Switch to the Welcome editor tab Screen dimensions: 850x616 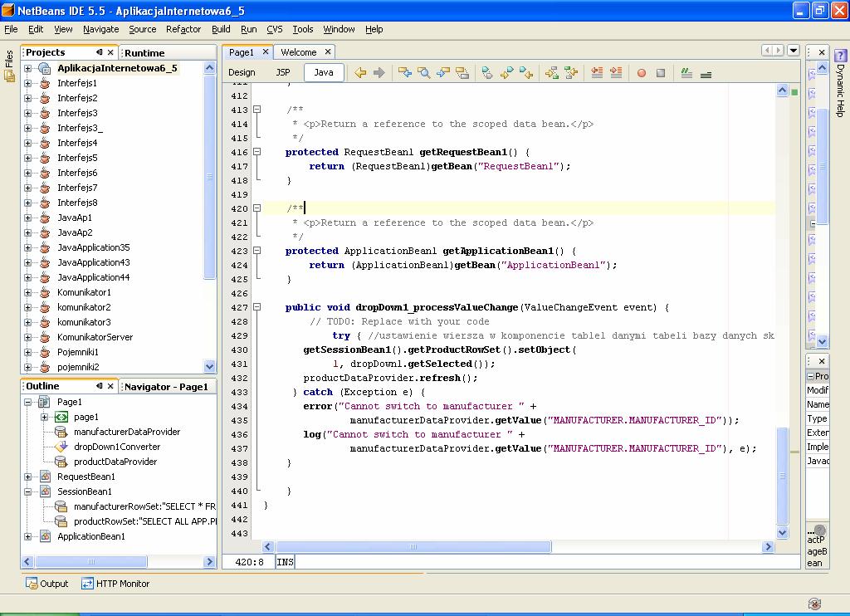299,52
